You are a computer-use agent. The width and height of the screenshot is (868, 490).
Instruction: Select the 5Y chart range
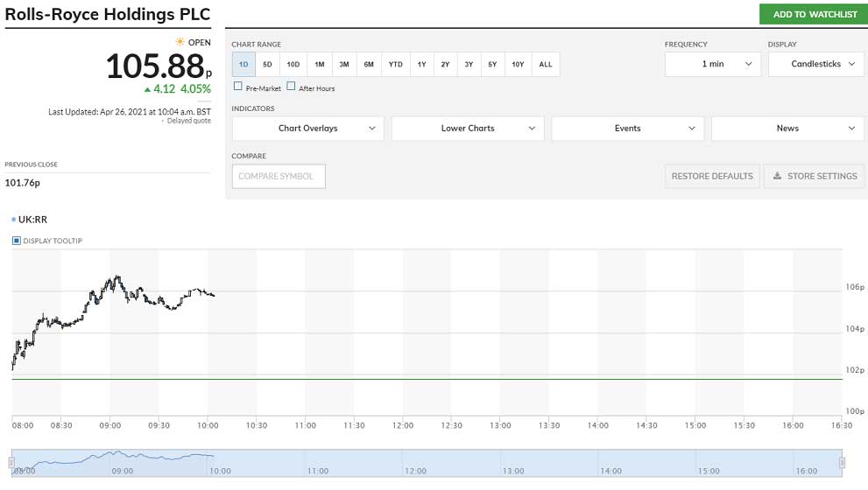(492, 64)
